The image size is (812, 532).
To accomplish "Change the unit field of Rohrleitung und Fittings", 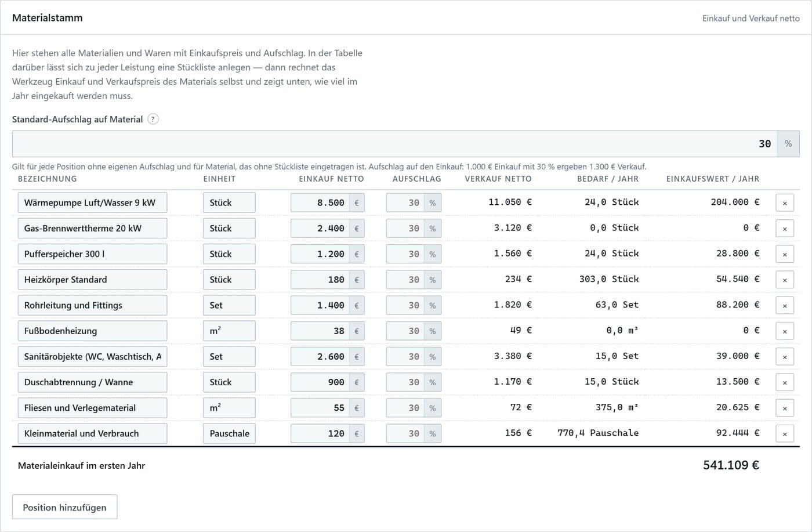I will point(229,305).
